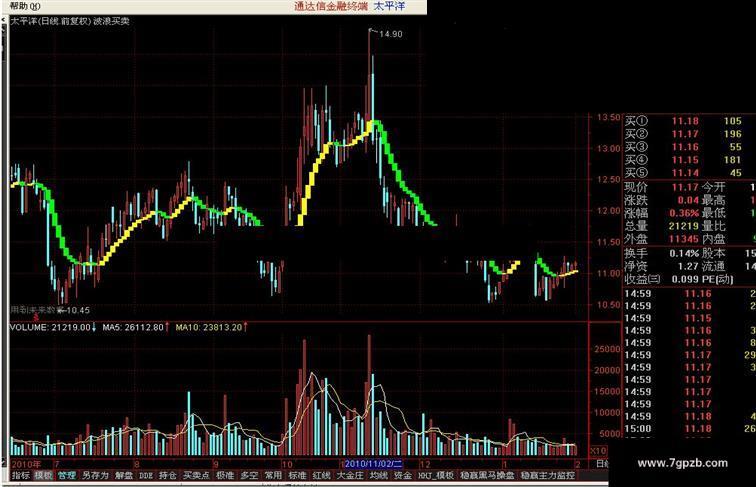Click the 买① bid price 11.18
Screen dimensions: 756x487
pyautogui.click(x=685, y=121)
